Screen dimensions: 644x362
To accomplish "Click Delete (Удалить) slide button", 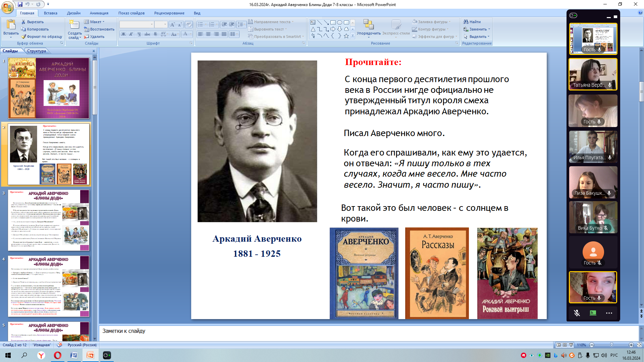I will click(x=94, y=37).
